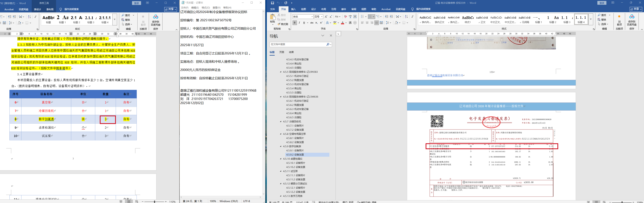The image size is (644, 203).
Task: Decrease font size in right Word ribbon
Action: [x=331, y=17]
